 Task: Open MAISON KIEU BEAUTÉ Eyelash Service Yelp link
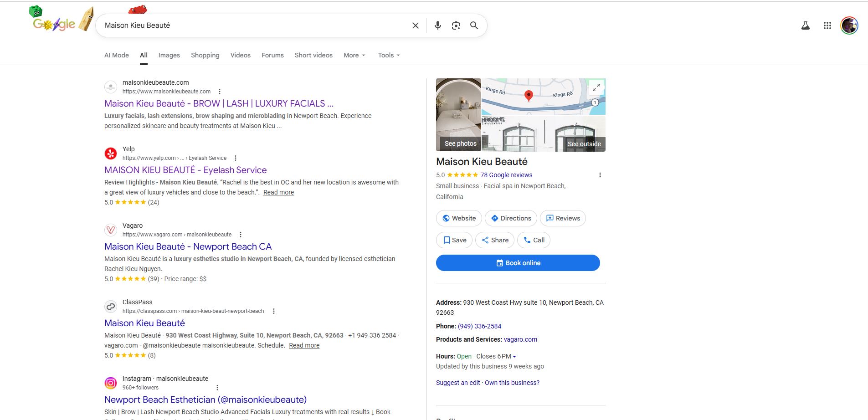tap(185, 170)
